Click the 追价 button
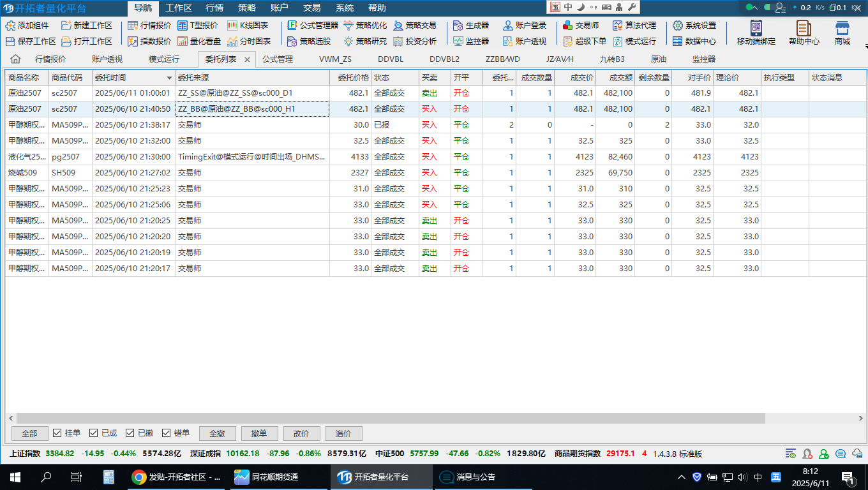The height and width of the screenshot is (490, 868). click(x=343, y=433)
